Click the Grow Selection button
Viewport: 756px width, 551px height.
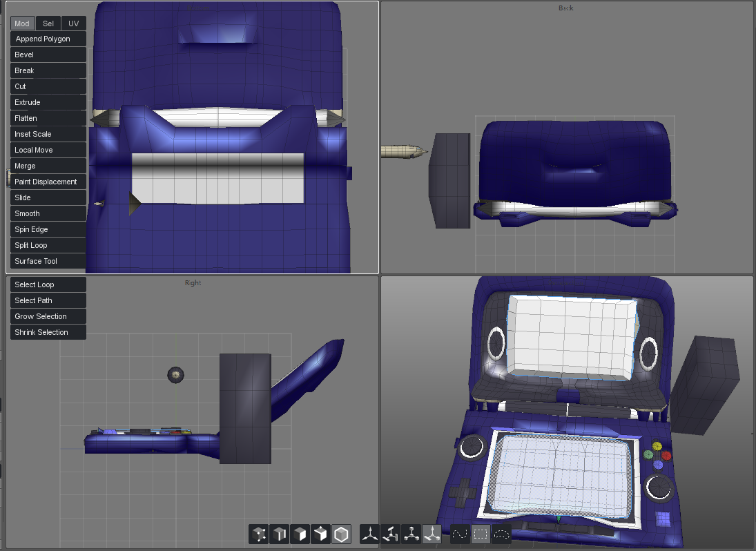(x=48, y=316)
